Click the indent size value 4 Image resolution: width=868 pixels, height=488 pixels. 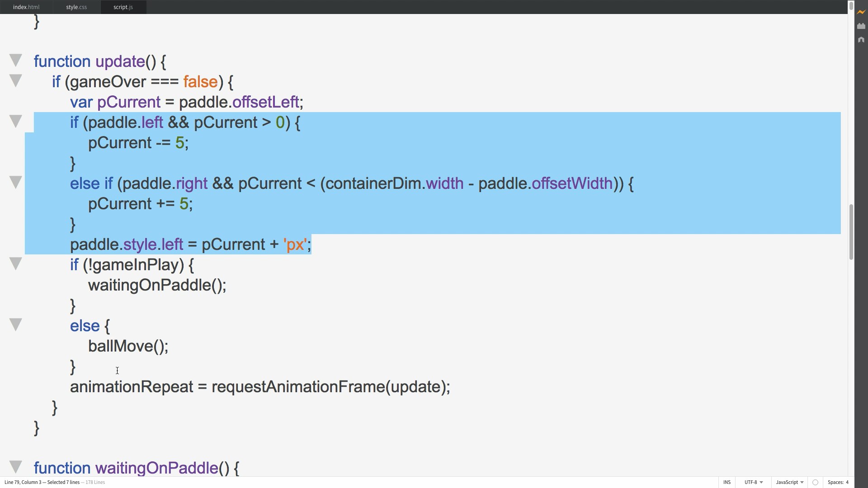coord(847,482)
